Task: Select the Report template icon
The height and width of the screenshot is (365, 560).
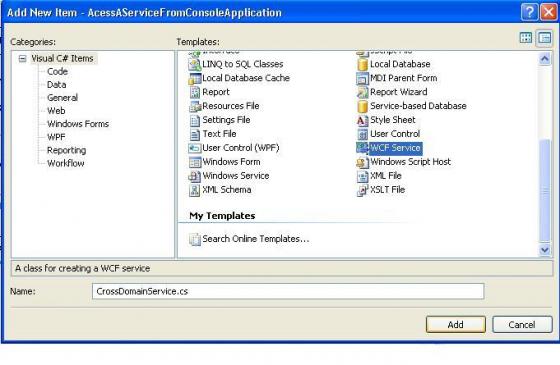Action: point(195,92)
